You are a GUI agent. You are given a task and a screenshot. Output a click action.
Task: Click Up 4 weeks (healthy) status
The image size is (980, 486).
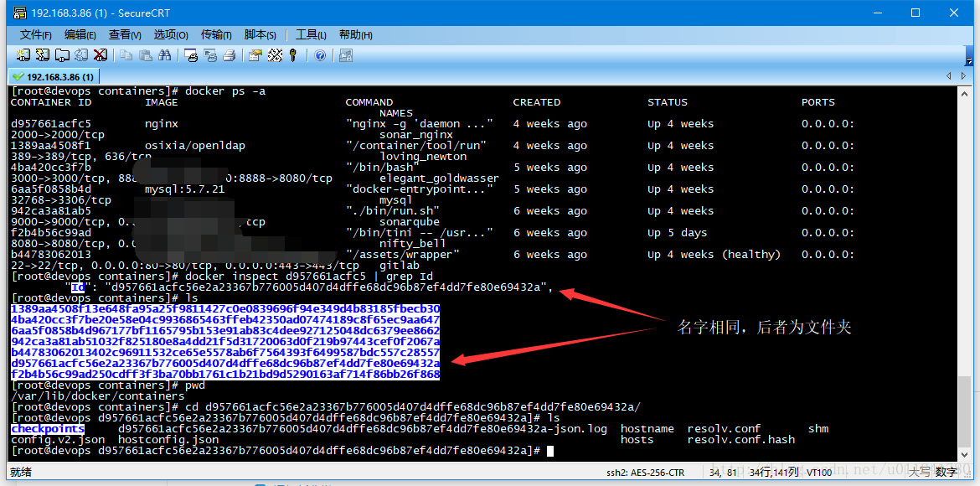(x=714, y=255)
